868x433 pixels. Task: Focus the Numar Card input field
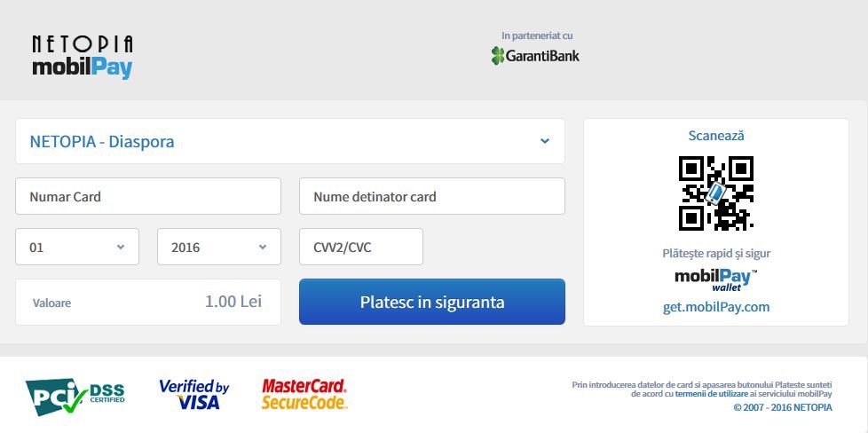coord(148,196)
